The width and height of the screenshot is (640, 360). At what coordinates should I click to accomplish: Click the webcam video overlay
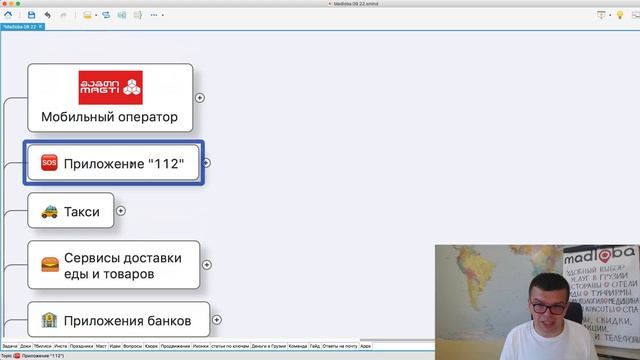(x=537, y=302)
